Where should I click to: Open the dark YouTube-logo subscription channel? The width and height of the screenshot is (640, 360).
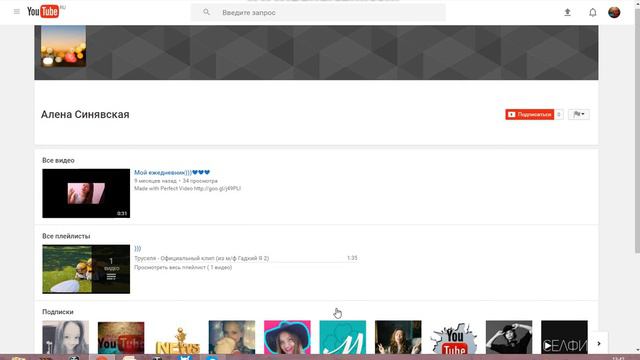pos(121,337)
